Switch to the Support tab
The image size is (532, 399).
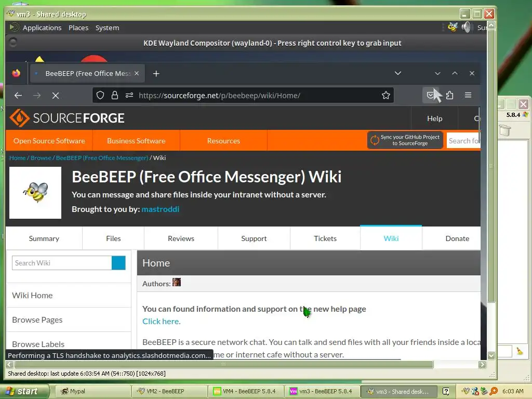[x=254, y=238]
